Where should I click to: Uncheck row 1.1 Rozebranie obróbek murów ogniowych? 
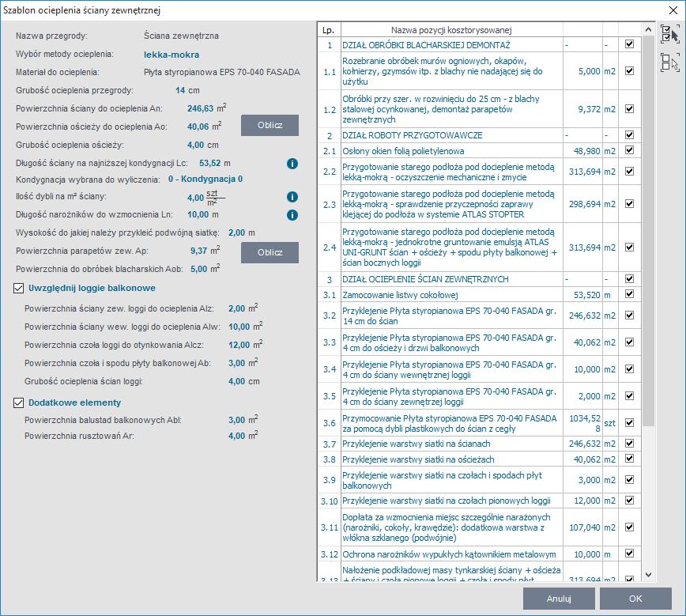[x=630, y=71]
